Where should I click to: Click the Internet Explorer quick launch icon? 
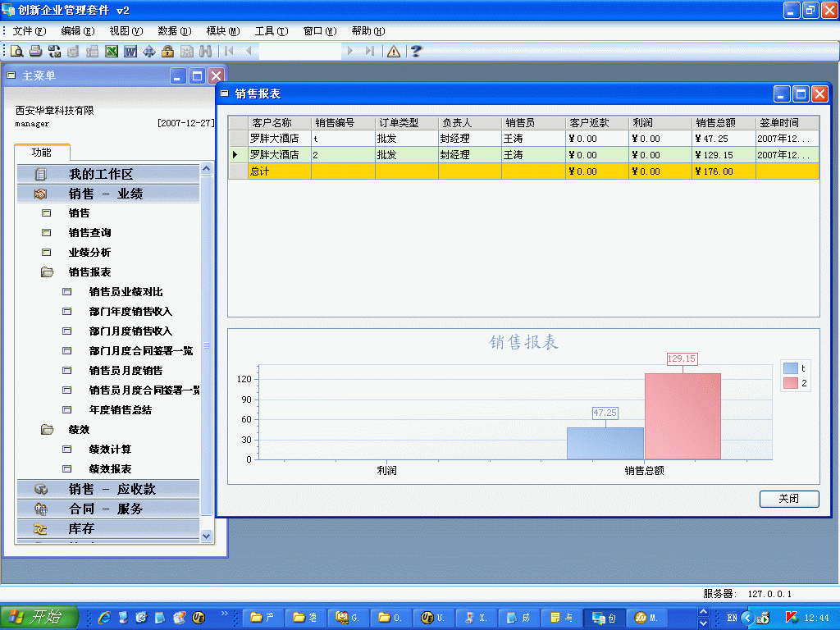pyautogui.click(x=104, y=618)
